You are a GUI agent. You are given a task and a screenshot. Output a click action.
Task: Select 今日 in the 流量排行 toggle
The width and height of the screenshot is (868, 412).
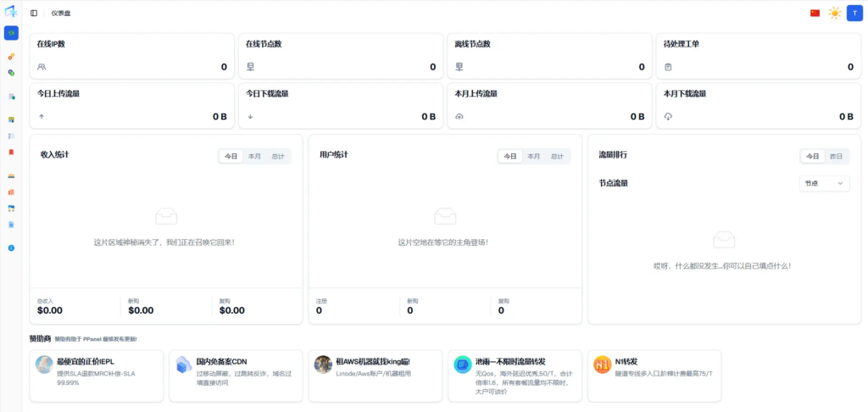pos(813,156)
